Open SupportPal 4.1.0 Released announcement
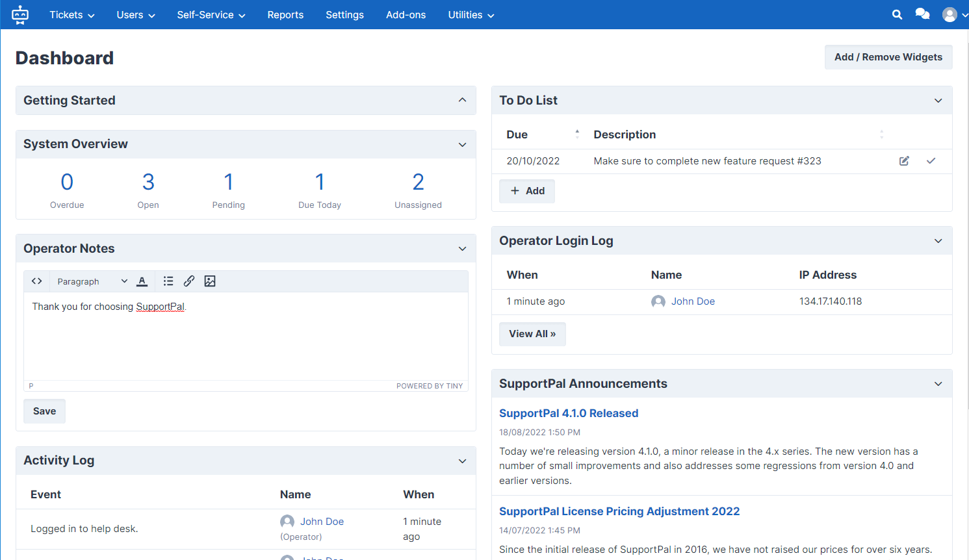Screen dimensions: 969x560 coord(569,413)
